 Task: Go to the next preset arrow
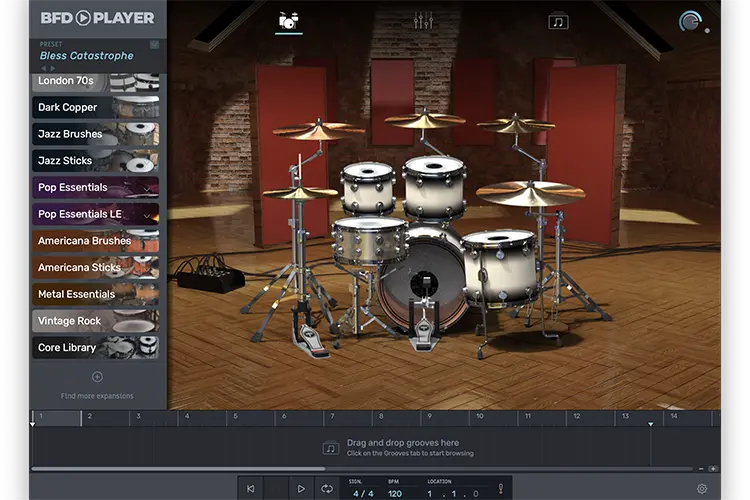tap(53, 68)
